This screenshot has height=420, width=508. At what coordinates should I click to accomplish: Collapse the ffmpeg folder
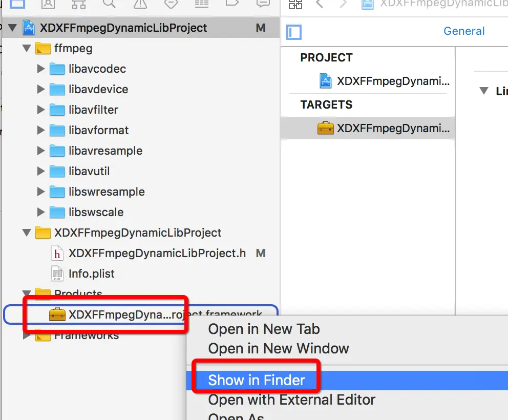click(27, 48)
